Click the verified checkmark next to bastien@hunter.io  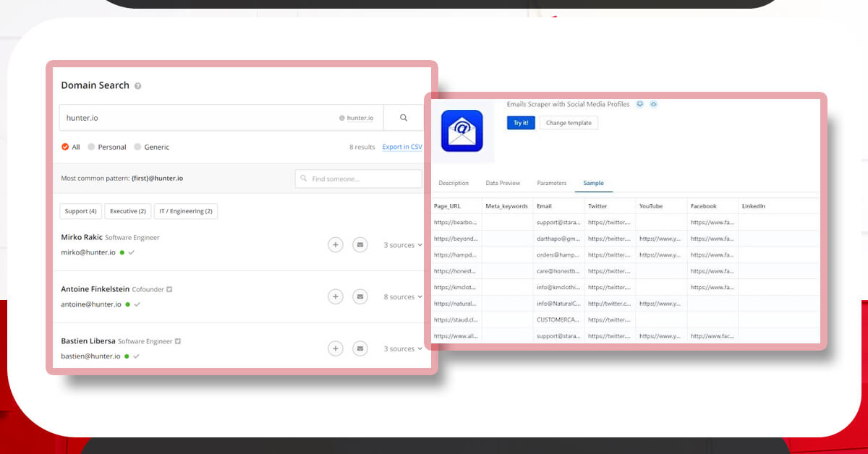[x=135, y=356]
